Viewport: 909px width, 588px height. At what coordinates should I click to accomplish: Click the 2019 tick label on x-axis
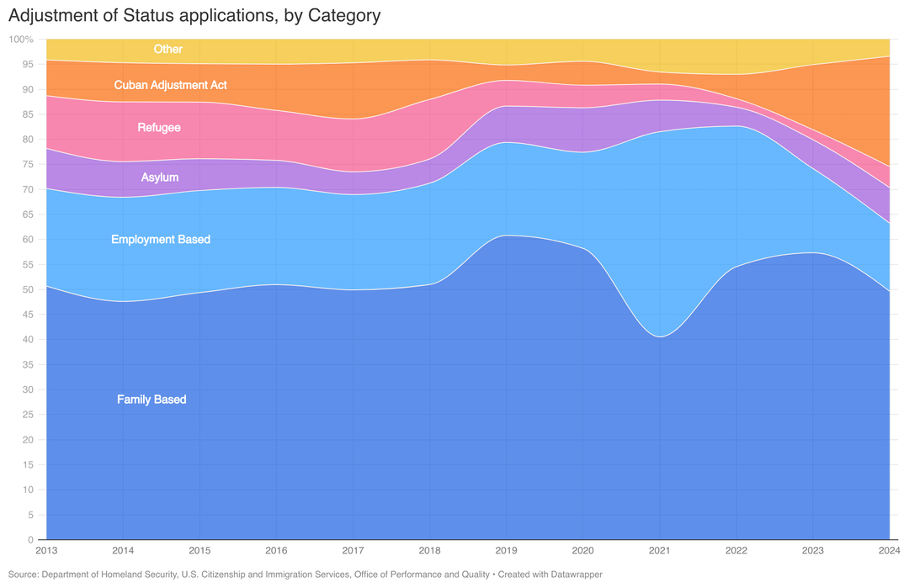506,551
